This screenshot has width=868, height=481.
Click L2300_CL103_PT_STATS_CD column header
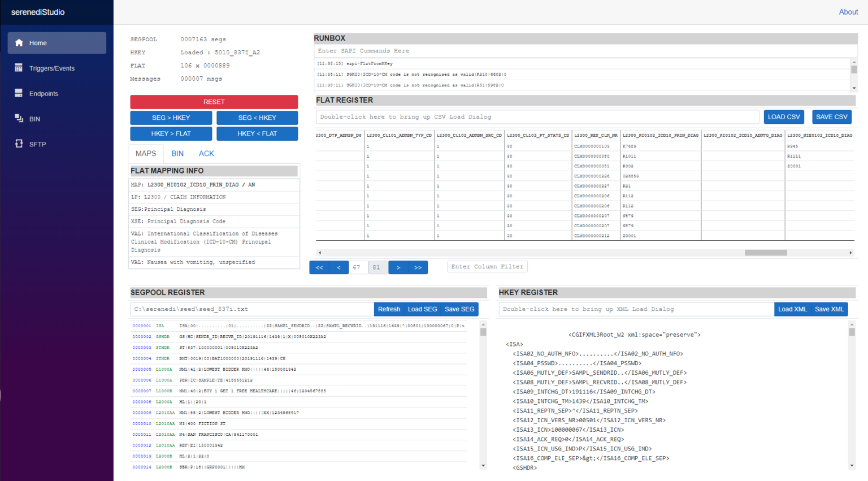coord(538,136)
